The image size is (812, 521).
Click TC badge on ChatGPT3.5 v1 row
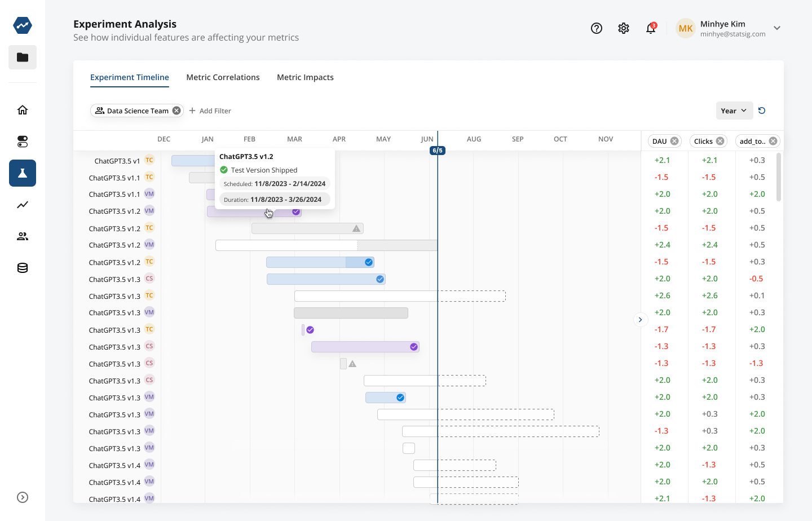point(149,160)
